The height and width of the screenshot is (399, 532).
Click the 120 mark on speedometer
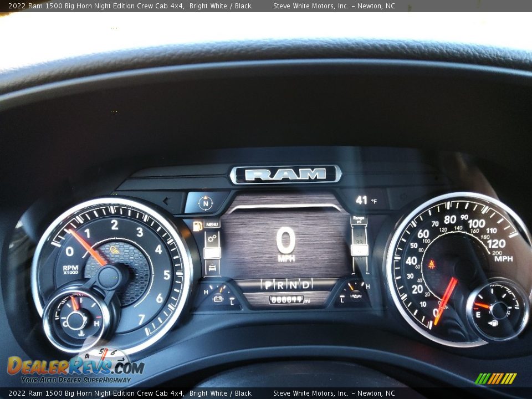(496, 244)
